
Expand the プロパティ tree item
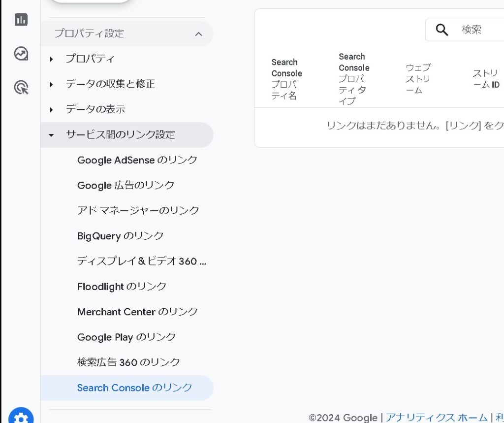(52, 59)
